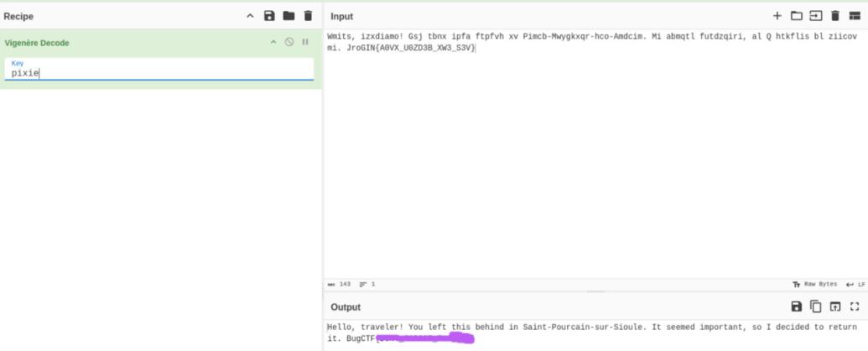Screen dimensions: 868x351
Task: Reset the pane layout
Action: 855,16
